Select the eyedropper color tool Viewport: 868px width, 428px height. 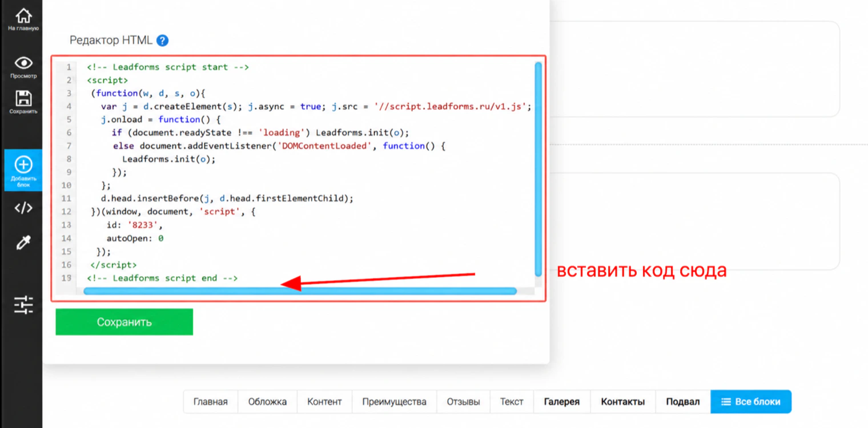point(23,243)
